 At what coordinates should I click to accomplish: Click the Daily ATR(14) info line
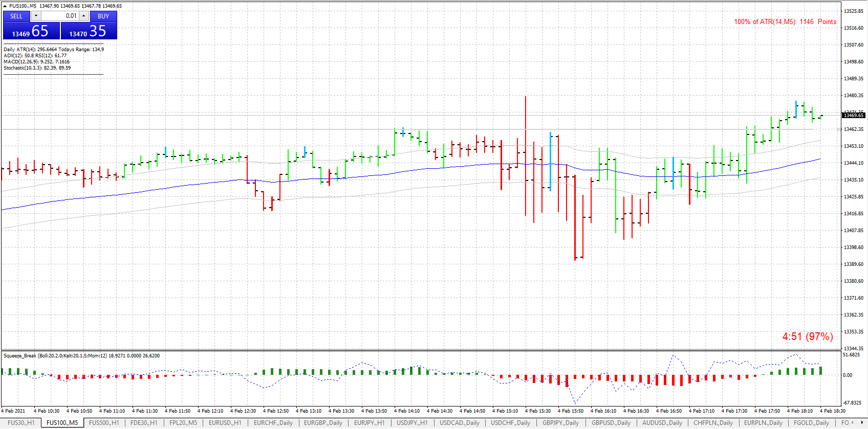coord(54,50)
